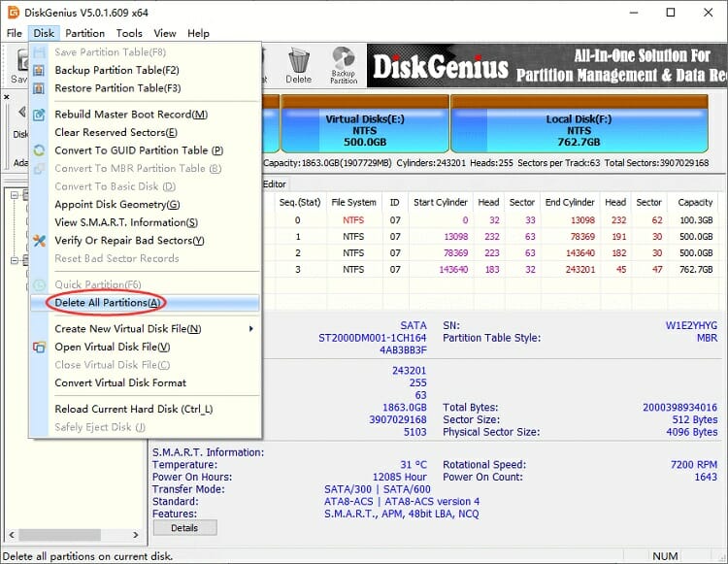728x564 pixels.
Task: Click the Backup Partition Table menu icon
Action: (39, 71)
